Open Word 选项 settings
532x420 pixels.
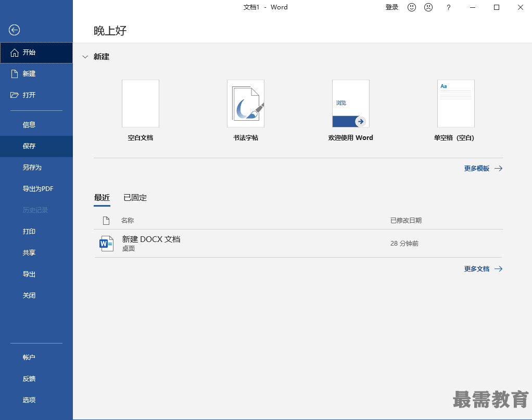pyautogui.click(x=36, y=400)
